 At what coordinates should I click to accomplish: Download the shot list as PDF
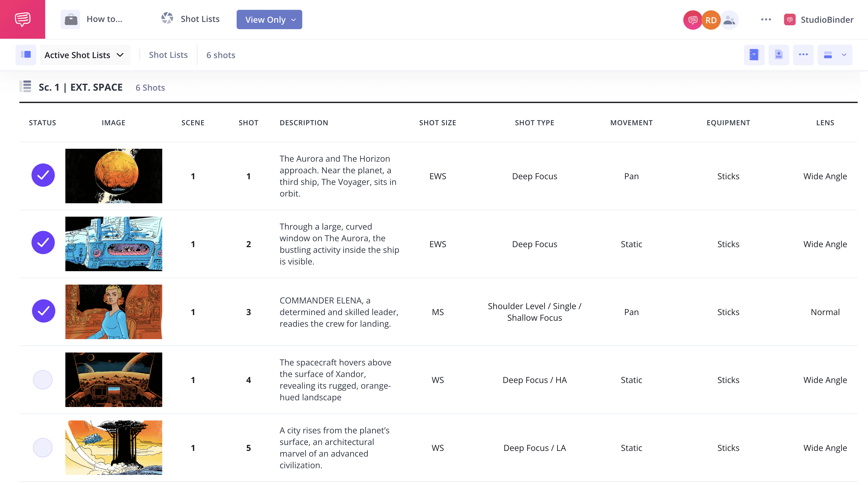tap(779, 54)
